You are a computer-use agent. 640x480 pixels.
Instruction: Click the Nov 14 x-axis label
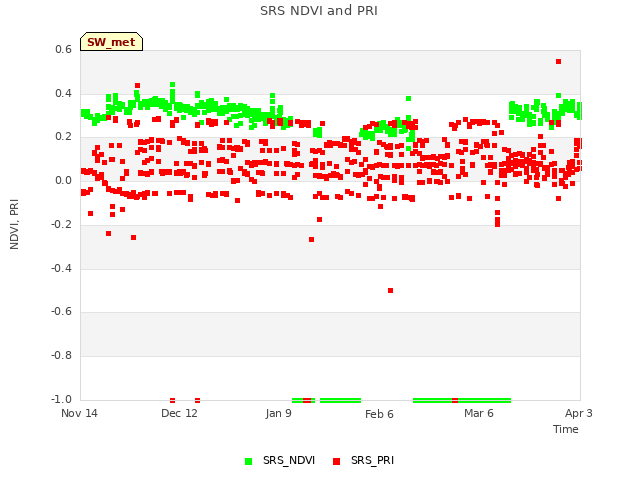click(x=79, y=413)
